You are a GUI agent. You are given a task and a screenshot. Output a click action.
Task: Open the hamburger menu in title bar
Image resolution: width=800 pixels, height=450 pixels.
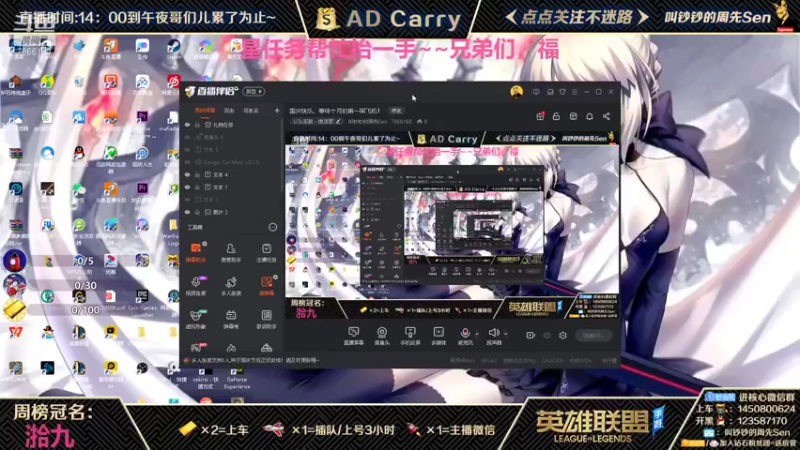click(x=574, y=92)
